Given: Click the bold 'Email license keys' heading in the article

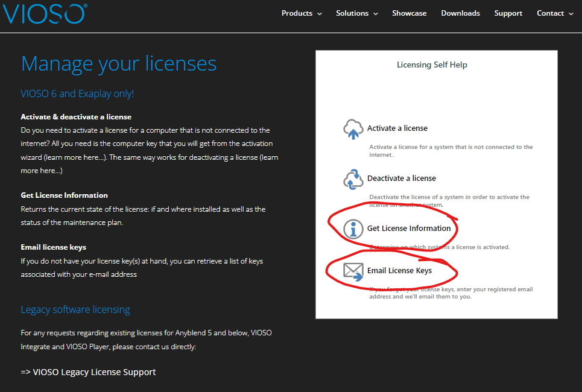Looking at the screenshot, I should coord(54,247).
